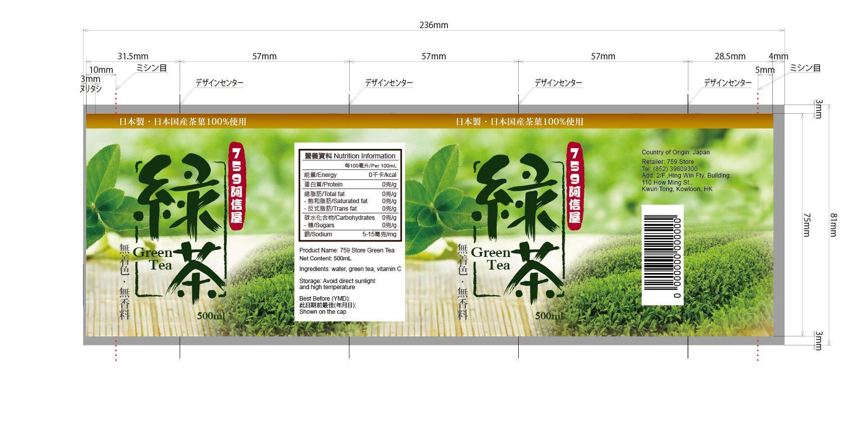The height and width of the screenshot is (443, 868).
Task: Select the 5-15毫克/mg sodium value
Action: [x=379, y=234]
